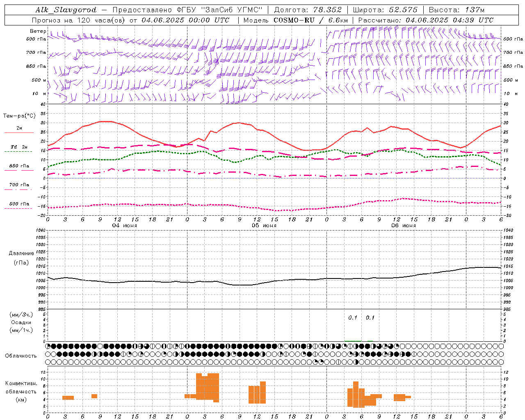This screenshot has height=420, width=525.
Task: Click the 850 гПа temperature legend label
Action: pyautogui.click(x=19, y=166)
